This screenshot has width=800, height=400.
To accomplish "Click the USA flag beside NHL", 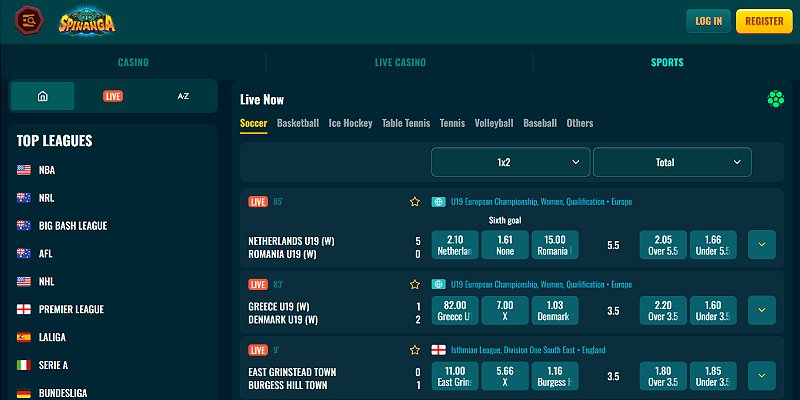I will click(x=23, y=282).
